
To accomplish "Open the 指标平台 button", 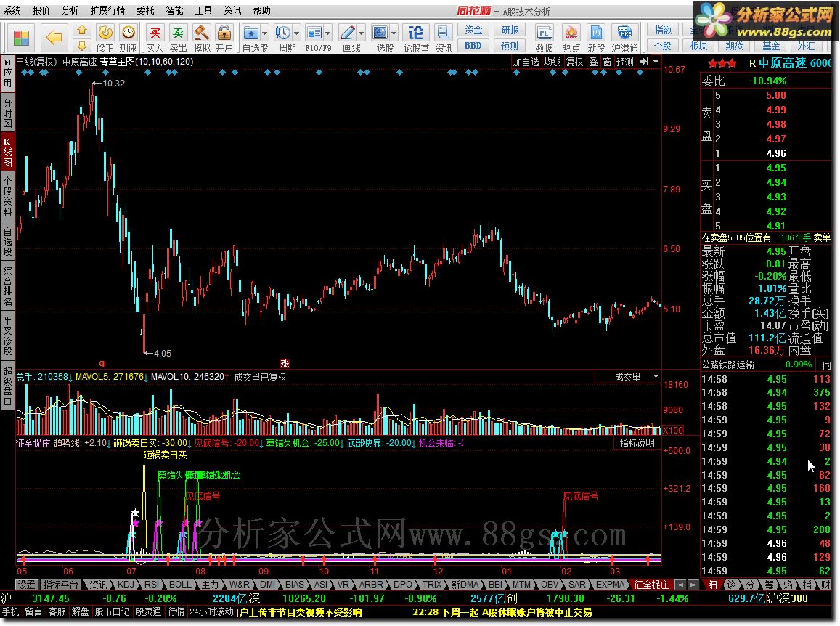I will tap(60, 585).
